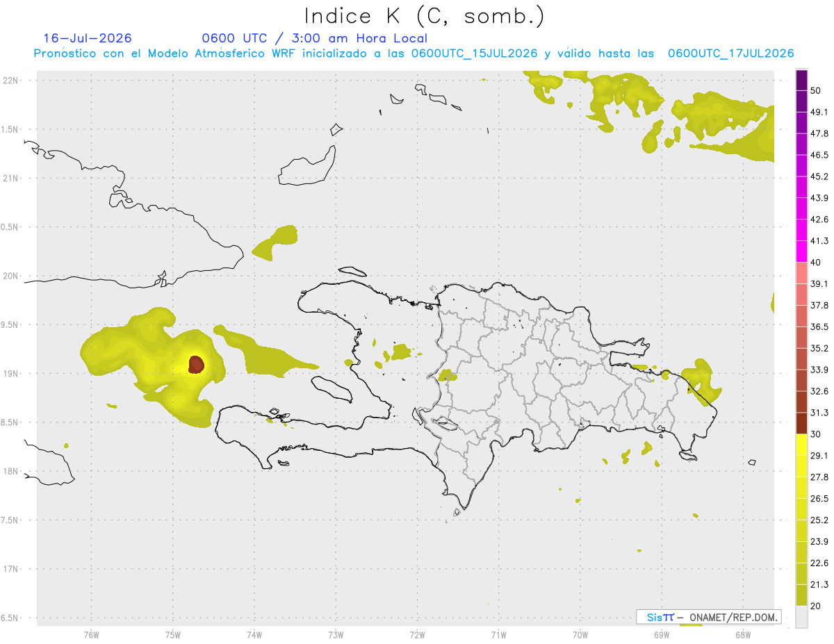The width and height of the screenshot is (834, 644).
Task: Click the colorbar label "41.3"
Action: [x=819, y=242]
